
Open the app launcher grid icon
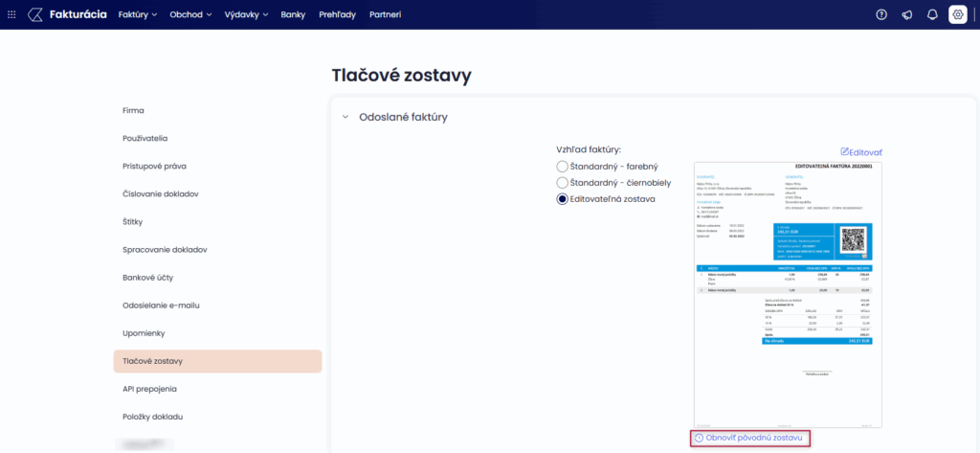(11, 14)
